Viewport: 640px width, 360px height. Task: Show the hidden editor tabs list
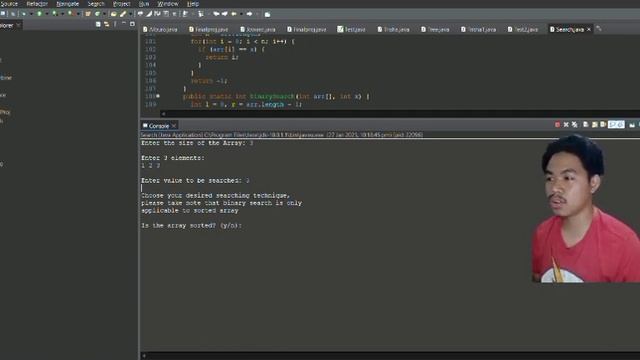point(599,29)
